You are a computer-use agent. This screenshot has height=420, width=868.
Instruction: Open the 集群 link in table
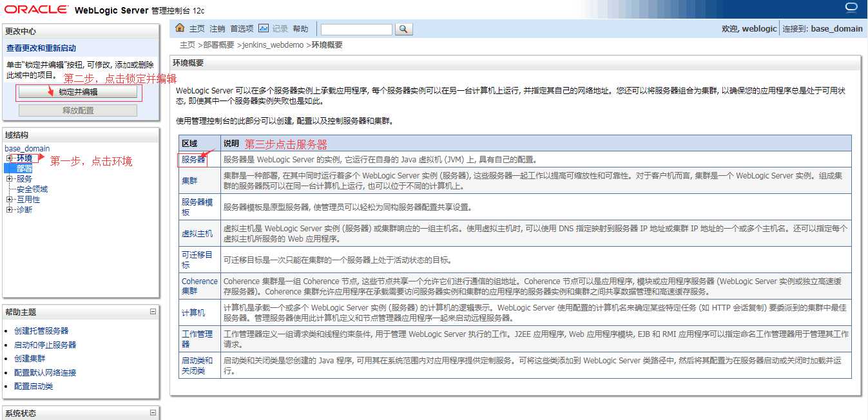click(189, 180)
